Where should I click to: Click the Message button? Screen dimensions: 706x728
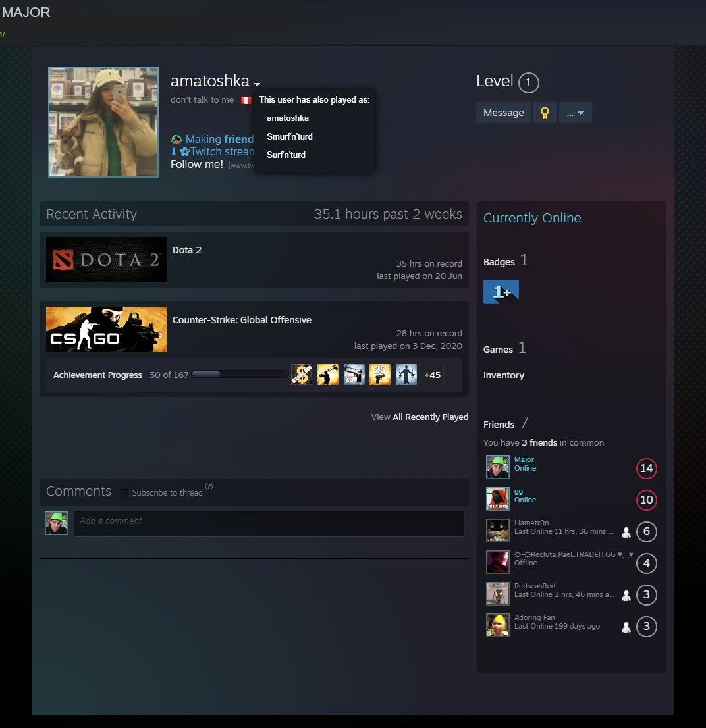click(x=504, y=113)
